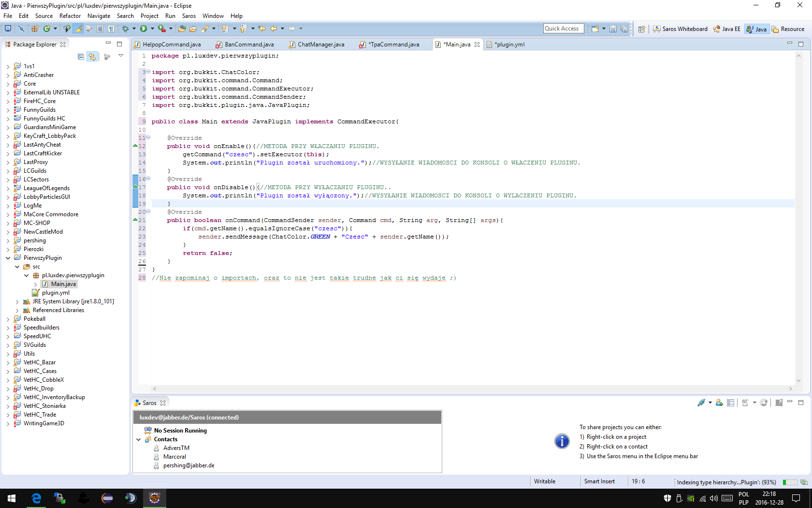This screenshot has height=508, width=812.
Task: Toggle Show Whitespace Characters pilcrow button
Action: pyautogui.click(x=111, y=29)
